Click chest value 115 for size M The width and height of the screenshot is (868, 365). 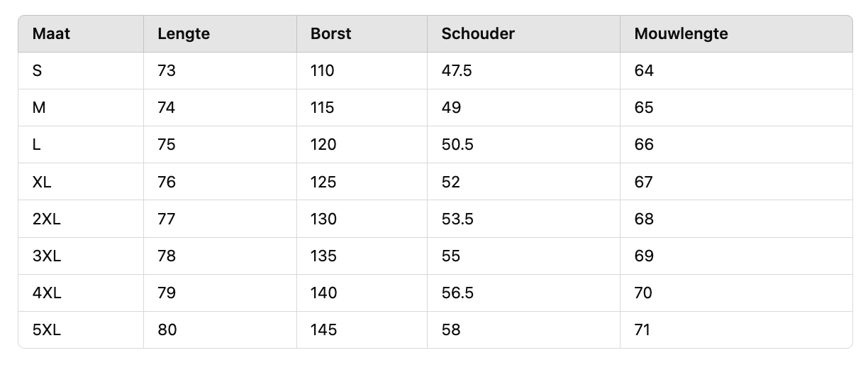click(323, 108)
